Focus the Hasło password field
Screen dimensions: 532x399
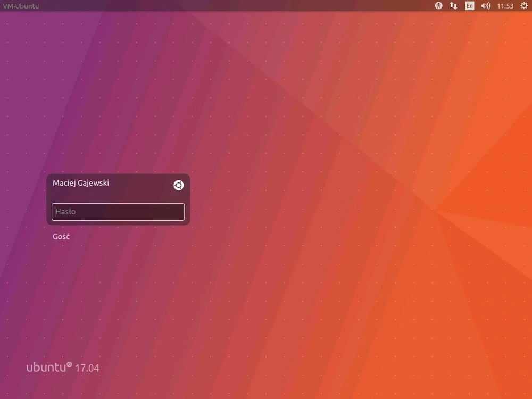118,212
